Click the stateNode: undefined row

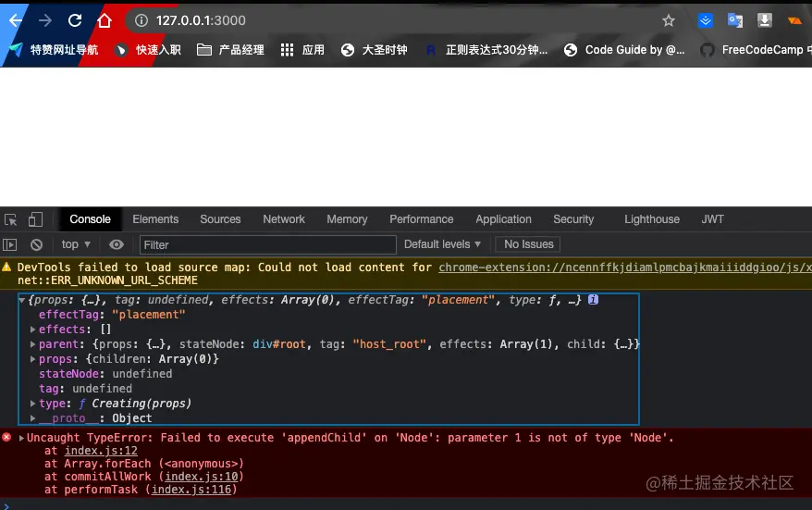pos(105,374)
